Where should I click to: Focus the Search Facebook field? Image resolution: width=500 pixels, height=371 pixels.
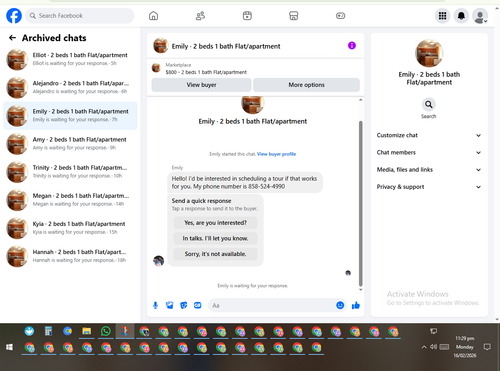[80, 16]
